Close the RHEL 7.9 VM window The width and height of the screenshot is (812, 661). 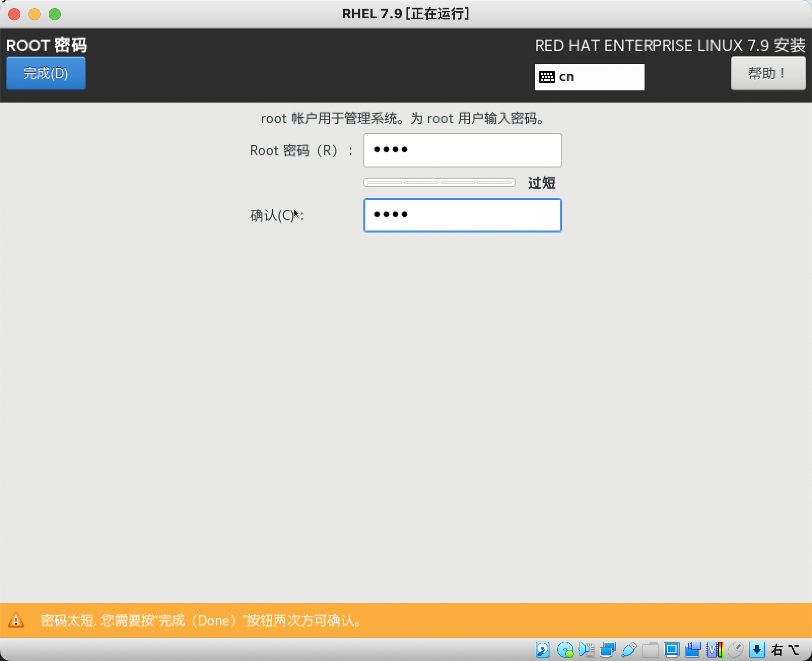[x=14, y=14]
